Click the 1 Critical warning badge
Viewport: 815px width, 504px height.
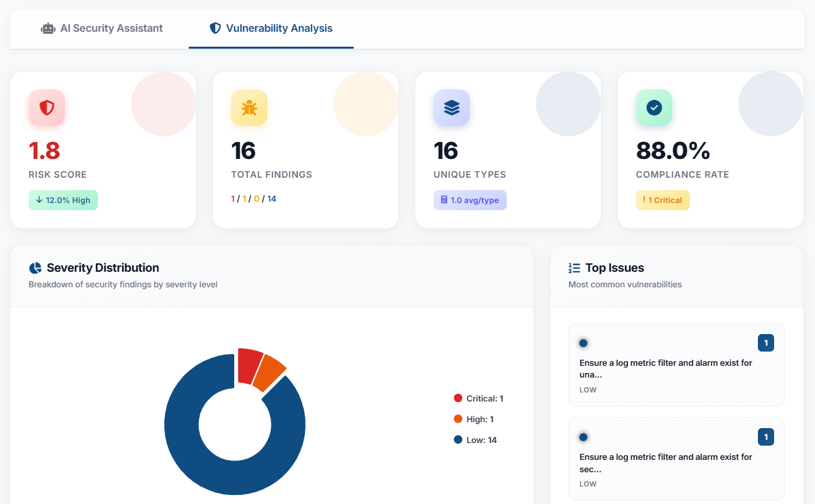[663, 200]
